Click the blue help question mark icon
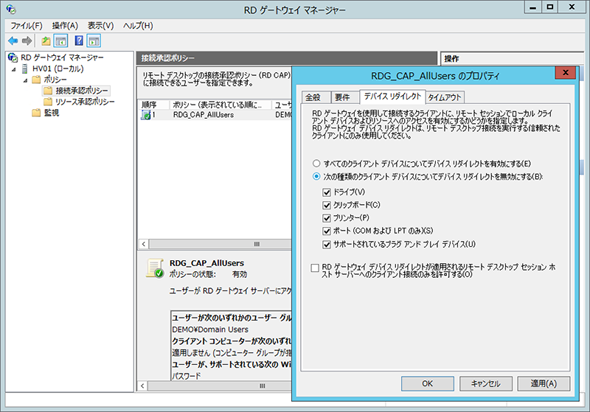The width and height of the screenshot is (590, 412). (79, 41)
